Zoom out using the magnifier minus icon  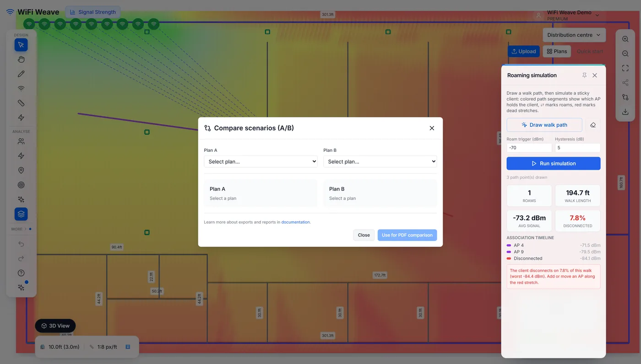[x=625, y=54]
